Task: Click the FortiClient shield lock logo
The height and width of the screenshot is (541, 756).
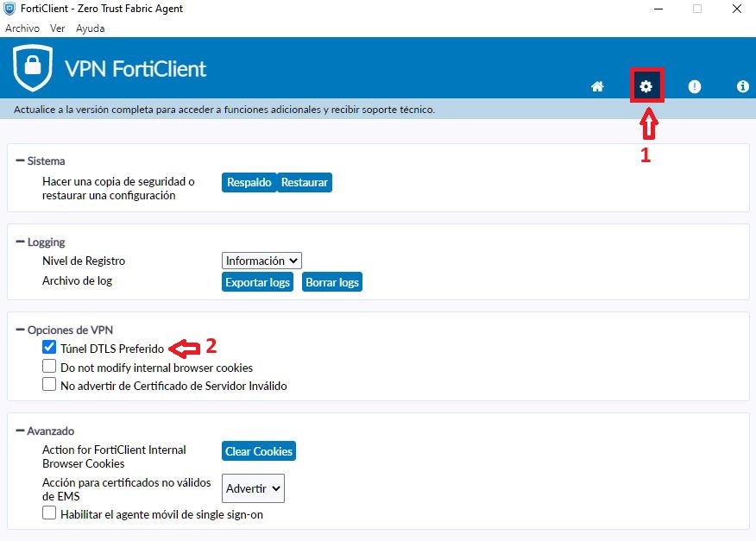Action: click(33, 67)
